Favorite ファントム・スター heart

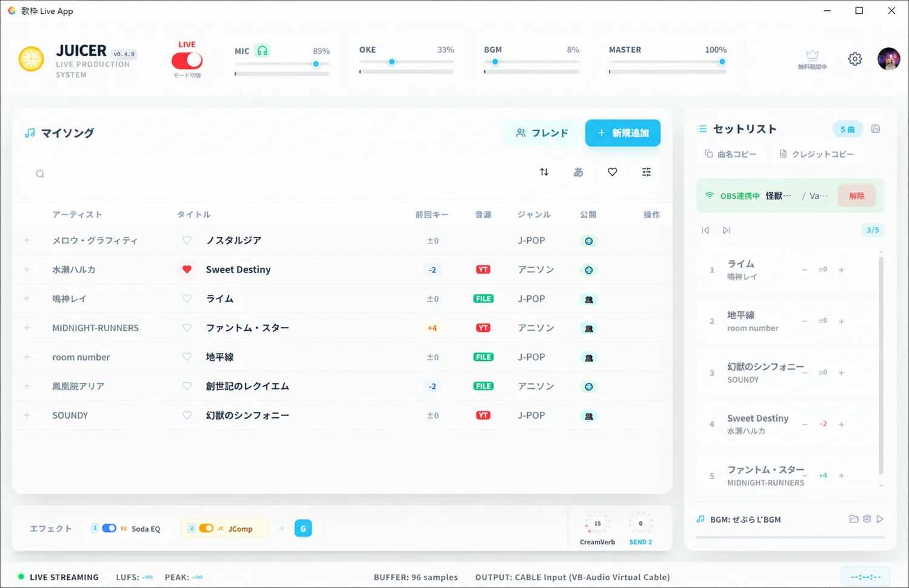point(187,328)
